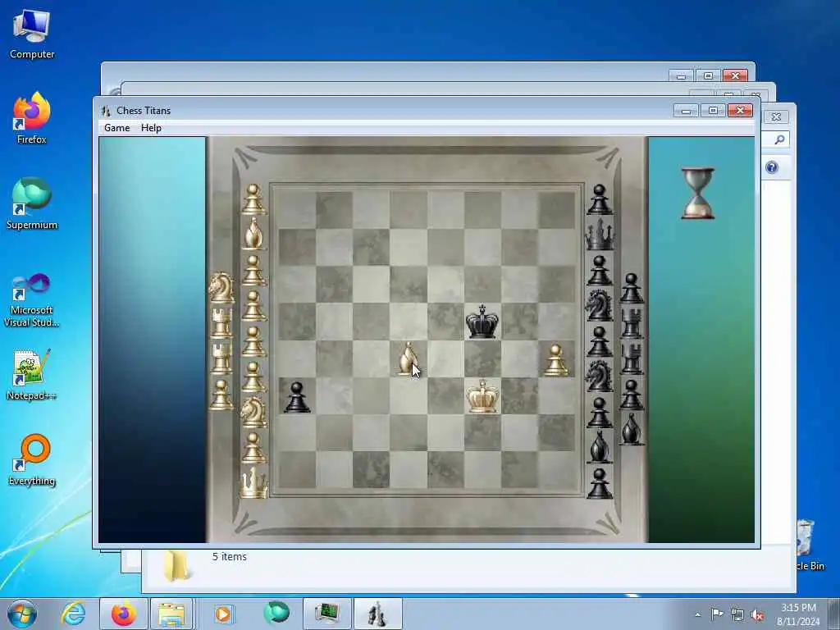Minimize the Chess Titans window
Viewport: 840px width, 630px height.
click(687, 111)
